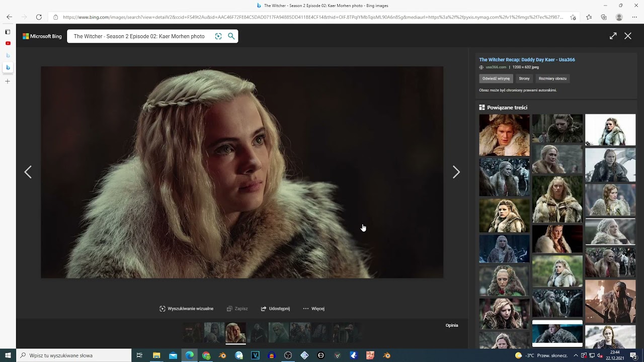Open The Witcher Recap: Daddy Day Kaer link

pyautogui.click(x=527, y=59)
